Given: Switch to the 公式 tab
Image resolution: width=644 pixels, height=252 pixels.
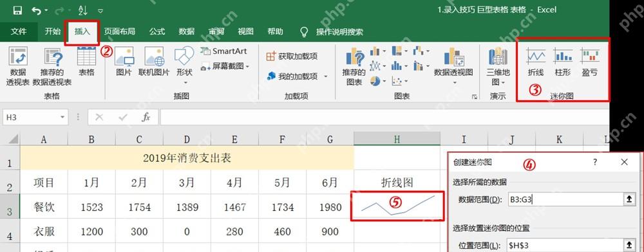Looking at the screenshot, I should tap(157, 32).
